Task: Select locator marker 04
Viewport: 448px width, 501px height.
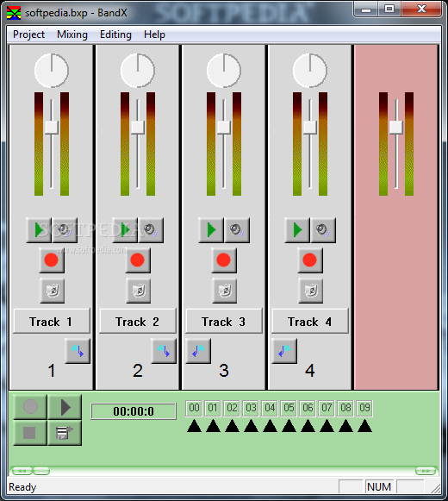Action: pos(270,408)
